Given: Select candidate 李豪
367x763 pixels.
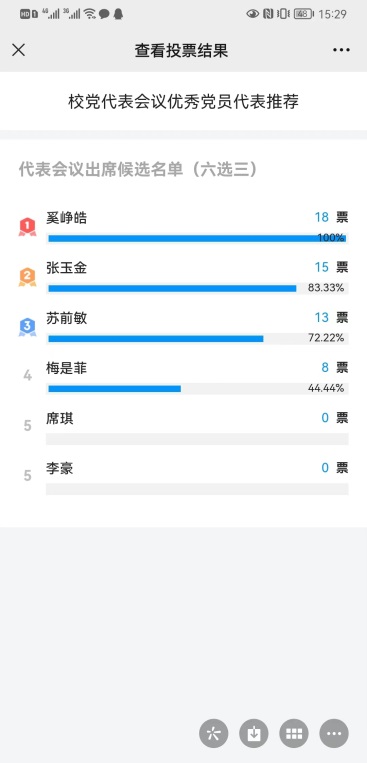Looking at the screenshot, I should 60,468.
